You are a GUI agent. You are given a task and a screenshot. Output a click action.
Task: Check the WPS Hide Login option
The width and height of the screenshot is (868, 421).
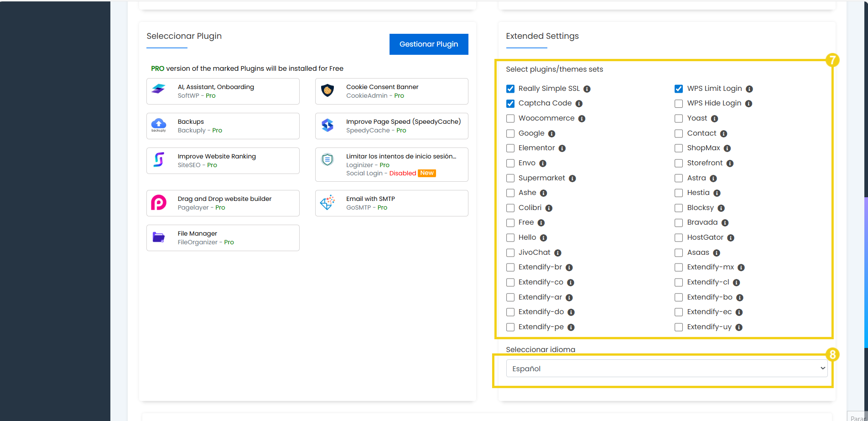[679, 104]
